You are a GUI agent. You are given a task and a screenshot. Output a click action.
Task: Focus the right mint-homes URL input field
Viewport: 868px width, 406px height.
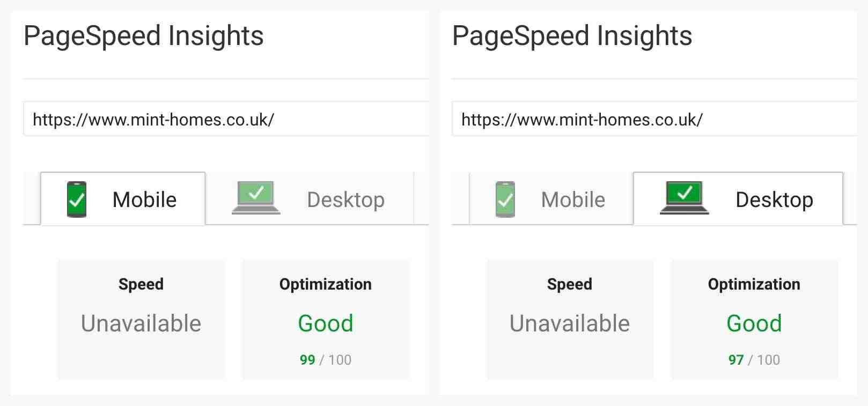(654, 119)
